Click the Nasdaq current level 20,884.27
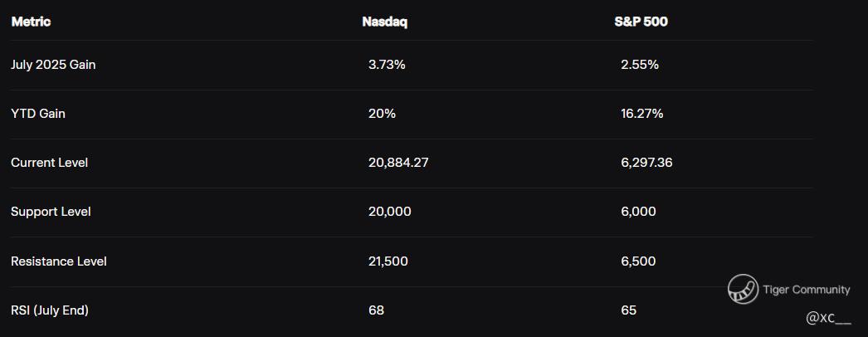This screenshot has width=868, height=337. coord(398,163)
